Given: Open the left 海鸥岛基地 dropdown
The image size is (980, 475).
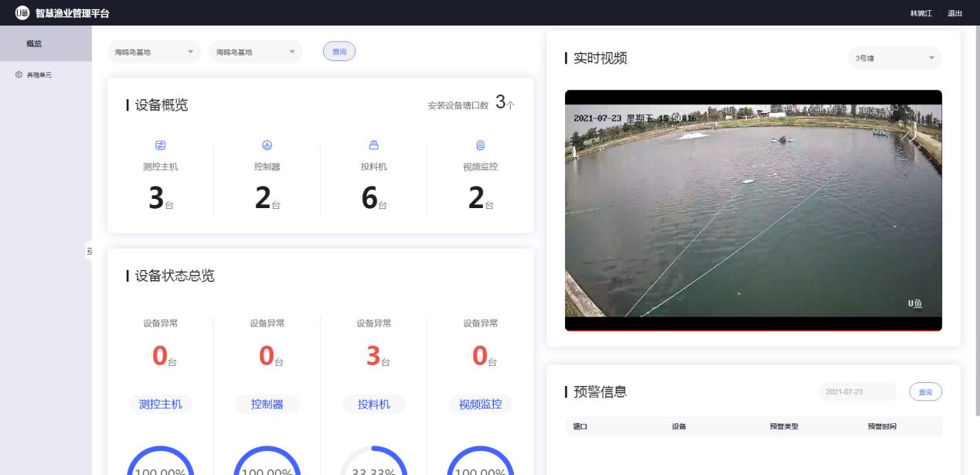Looking at the screenshot, I should coord(154,52).
